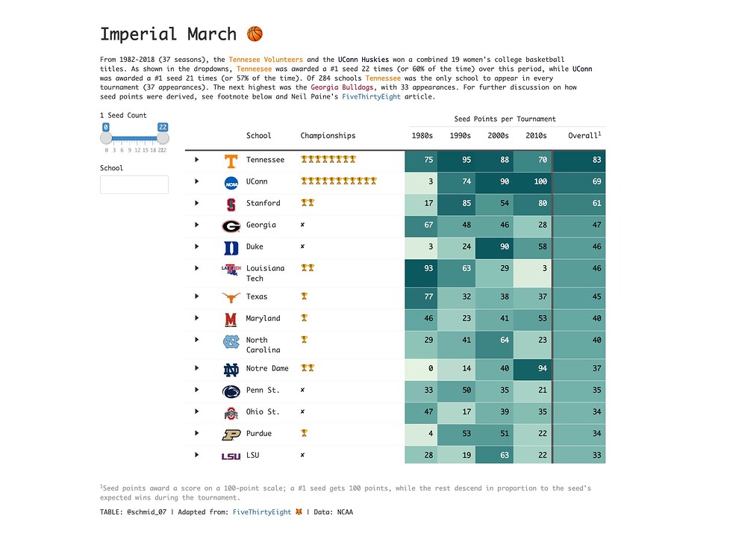Click the School search input field

(134, 184)
